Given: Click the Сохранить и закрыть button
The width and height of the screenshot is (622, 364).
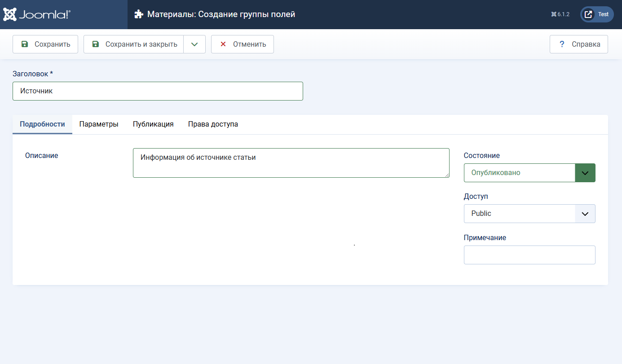Looking at the screenshot, I should (133, 44).
